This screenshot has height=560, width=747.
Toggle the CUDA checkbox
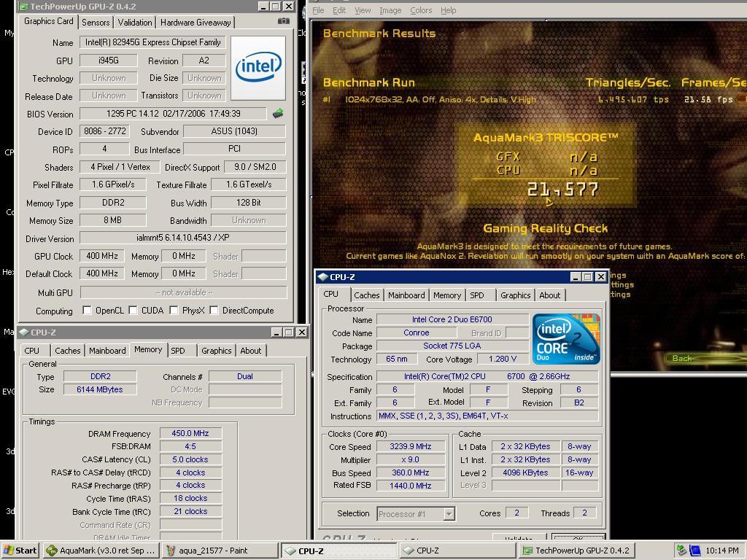click(133, 311)
